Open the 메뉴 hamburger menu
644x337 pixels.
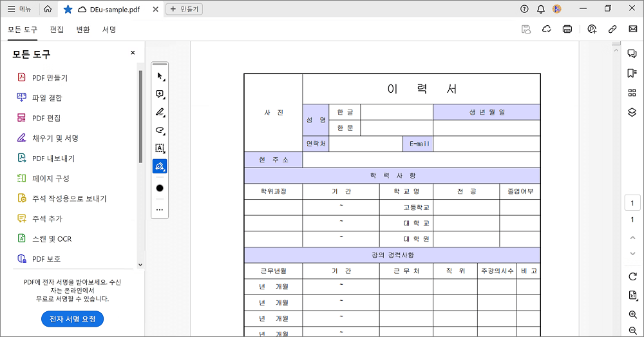point(19,9)
